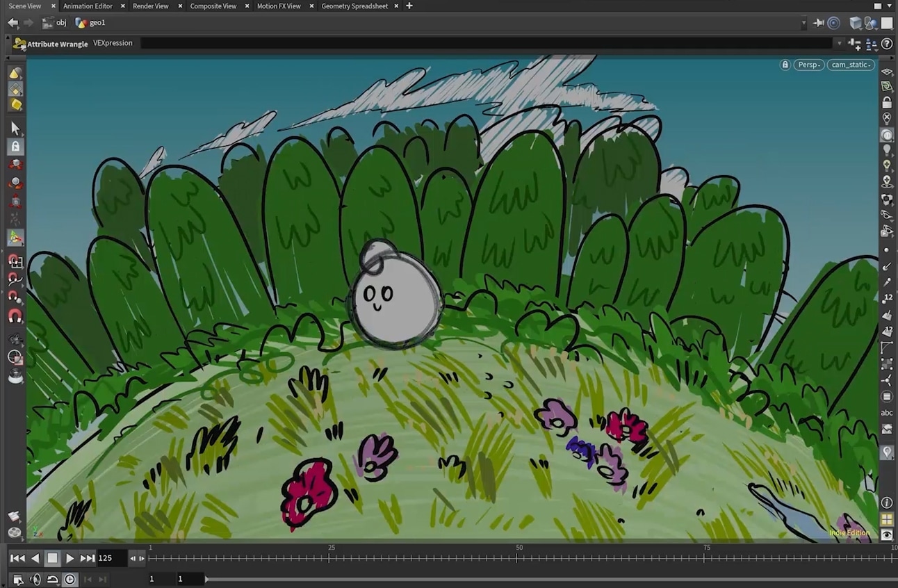Click the back arrow navigation icon
898x588 pixels.
13,23
